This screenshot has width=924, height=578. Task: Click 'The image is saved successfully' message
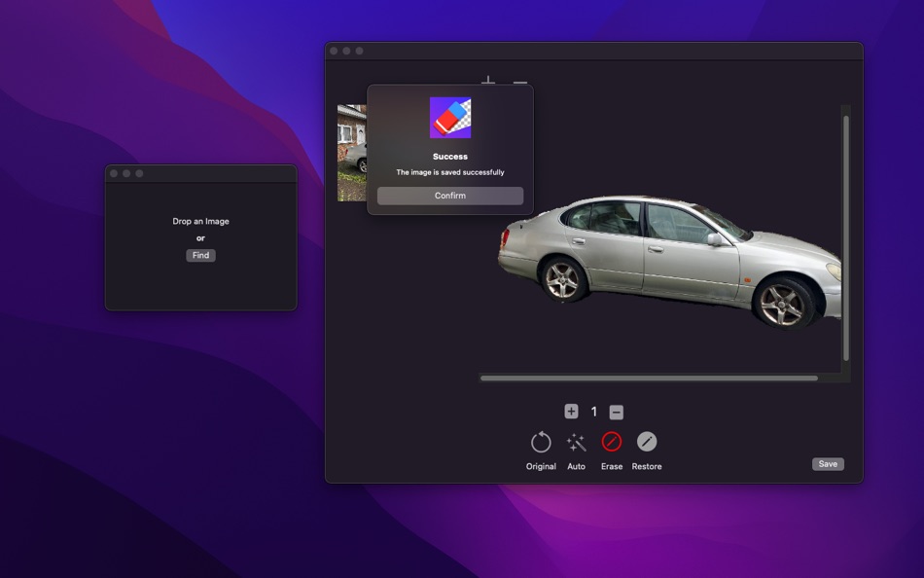(x=450, y=172)
